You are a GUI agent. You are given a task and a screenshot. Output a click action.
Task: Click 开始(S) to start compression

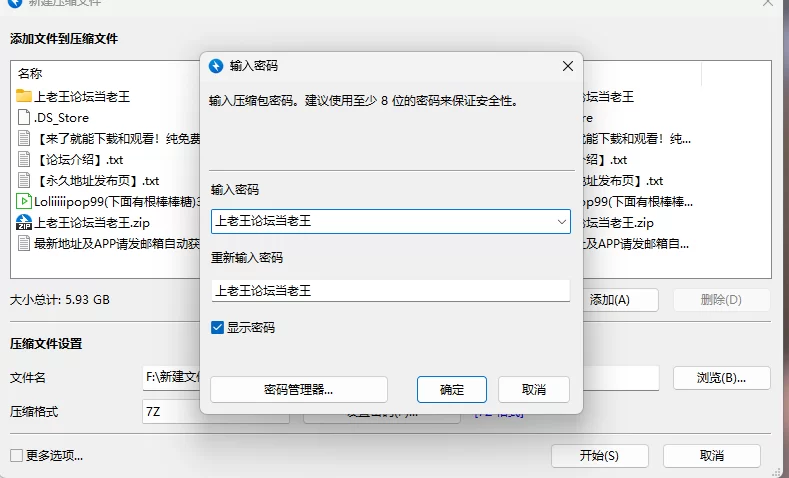(599, 456)
